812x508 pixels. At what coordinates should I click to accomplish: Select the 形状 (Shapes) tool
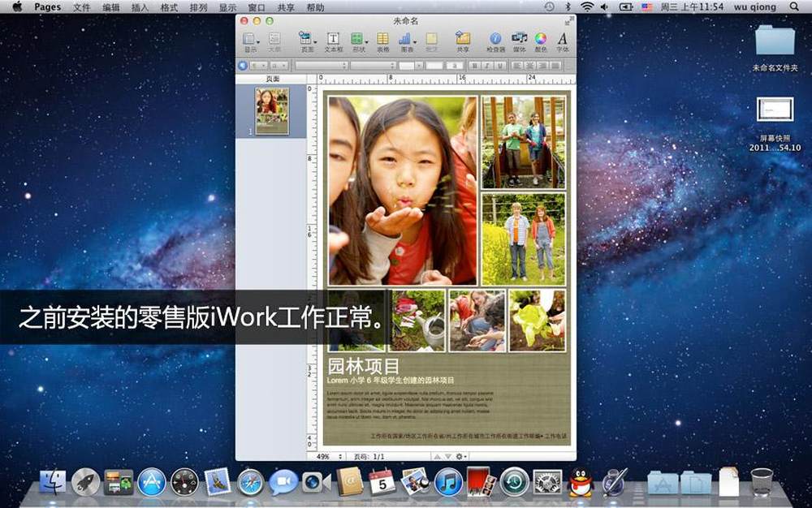(358, 42)
